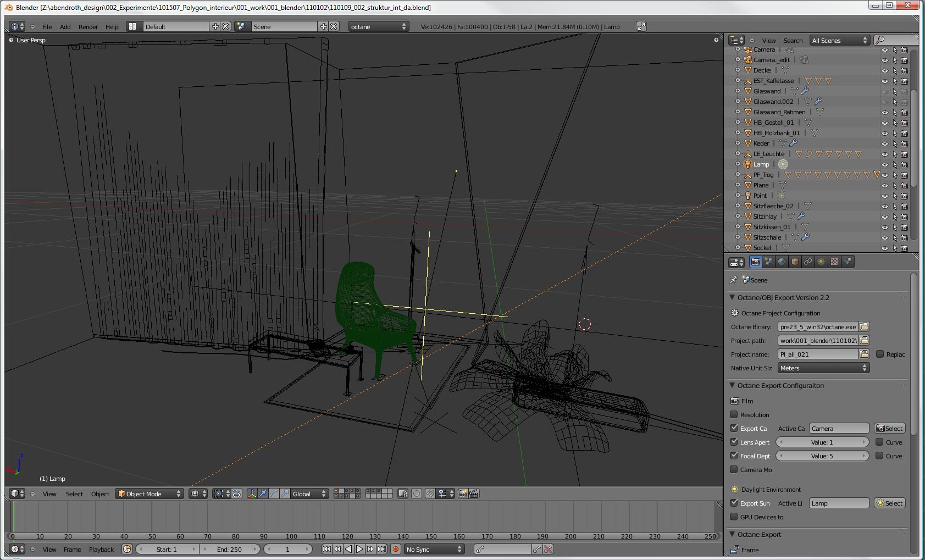The height and width of the screenshot is (560, 925).
Task: Toggle fullscreen screen layout icon in header
Action: 641,26
